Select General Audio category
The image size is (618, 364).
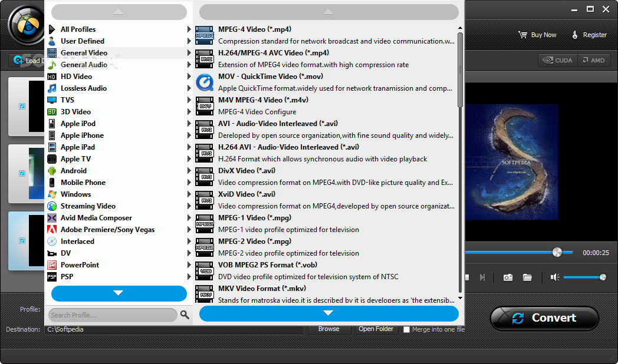point(119,65)
